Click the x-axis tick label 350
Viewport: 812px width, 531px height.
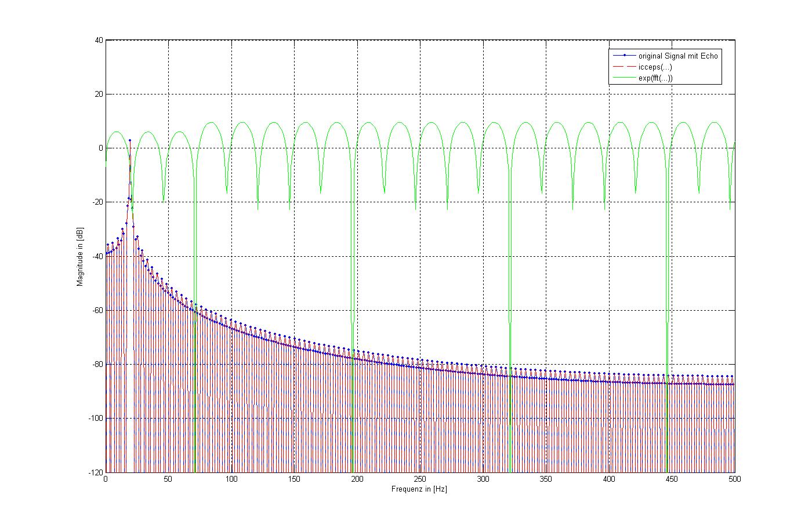click(546, 479)
